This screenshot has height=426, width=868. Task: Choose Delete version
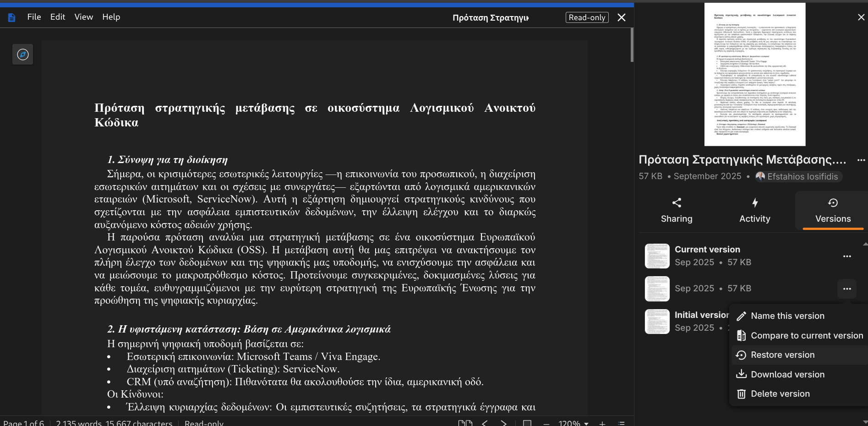tap(799, 394)
